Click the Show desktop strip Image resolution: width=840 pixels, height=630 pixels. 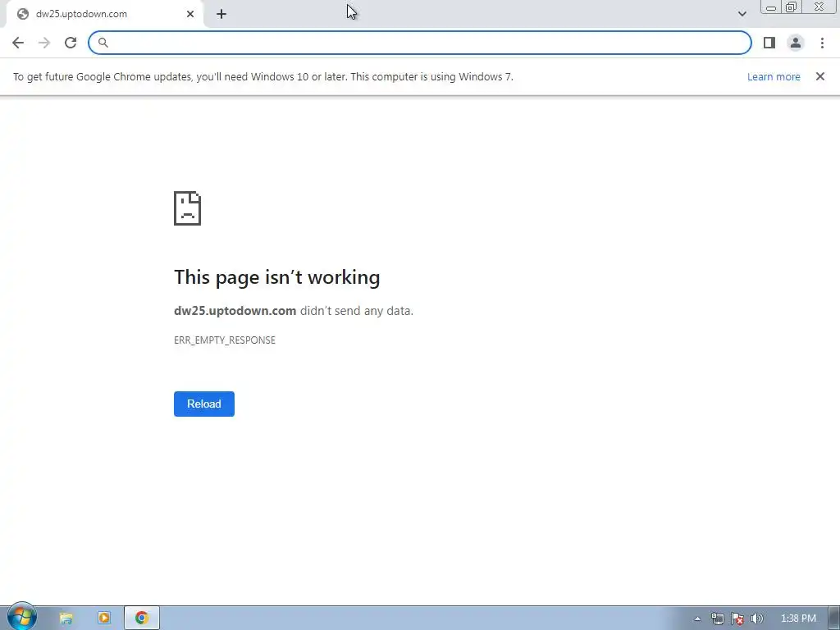click(834, 619)
